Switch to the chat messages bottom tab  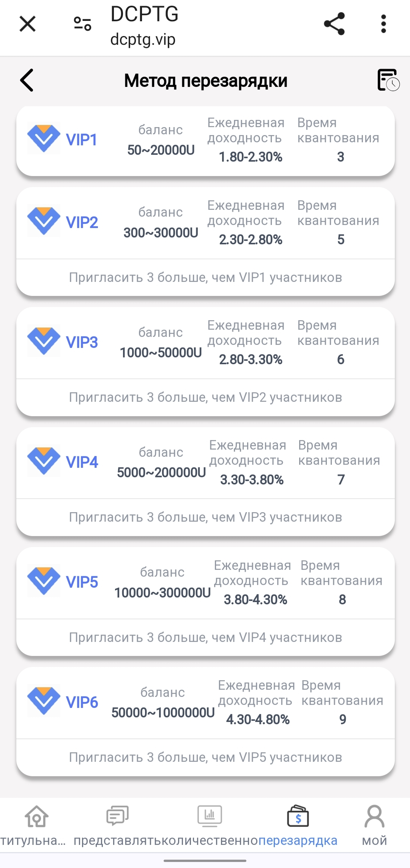[x=118, y=824]
